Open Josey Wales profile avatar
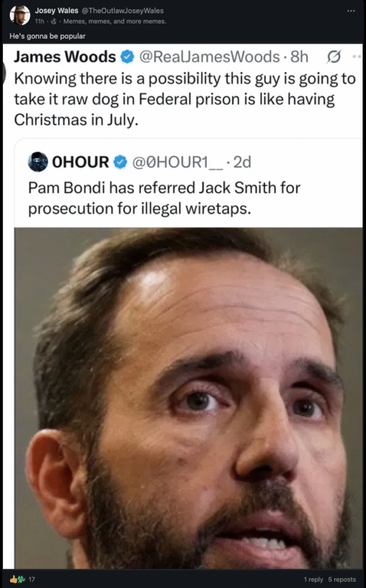Viewport: 366px width, 588px height. [20, 16]
